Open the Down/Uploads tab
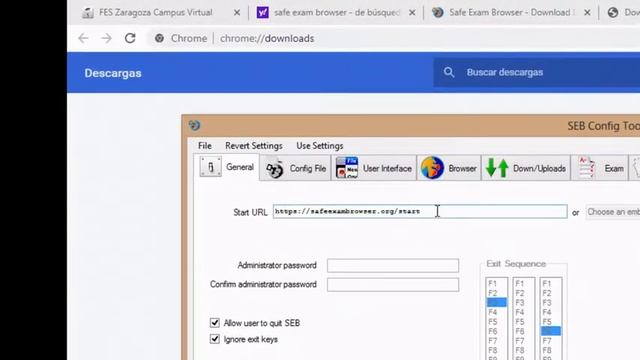The width and height of the screenshot is (640, 360). tap(526, 168)
